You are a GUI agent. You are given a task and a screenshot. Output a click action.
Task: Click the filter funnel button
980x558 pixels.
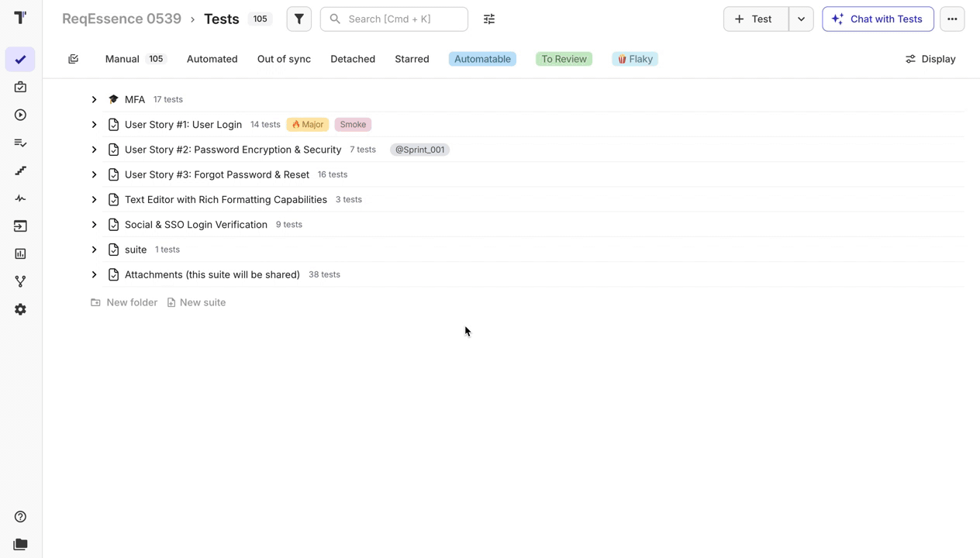[299, 19]
